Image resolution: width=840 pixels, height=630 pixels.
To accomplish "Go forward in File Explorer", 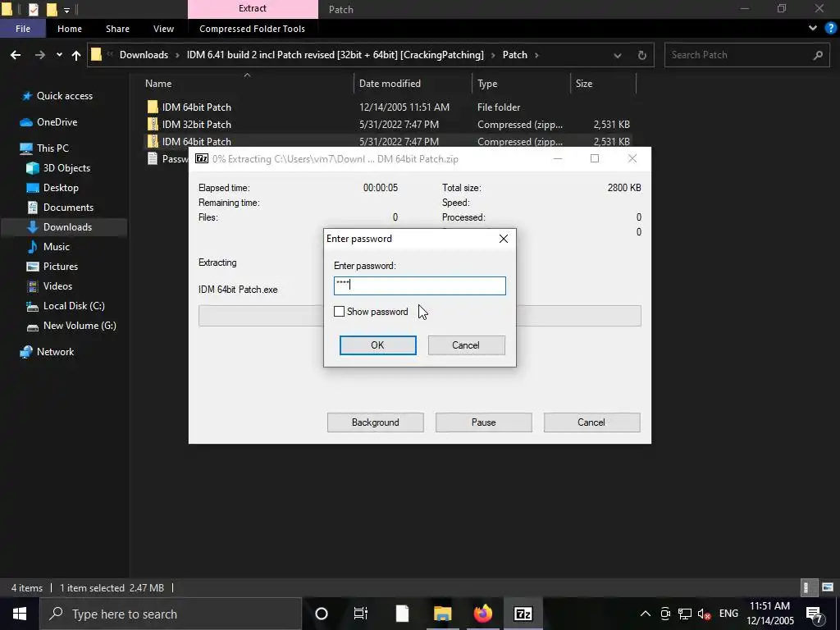I will tap(39, 55).
